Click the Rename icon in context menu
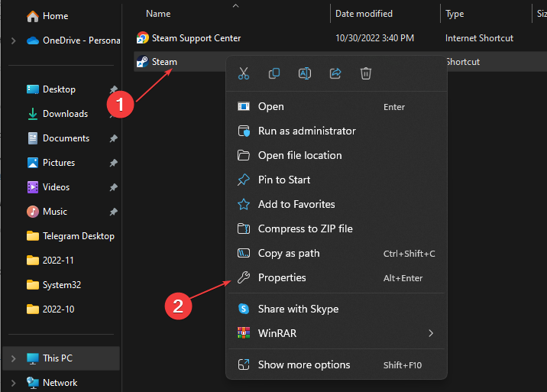 [x=305, y=73]
